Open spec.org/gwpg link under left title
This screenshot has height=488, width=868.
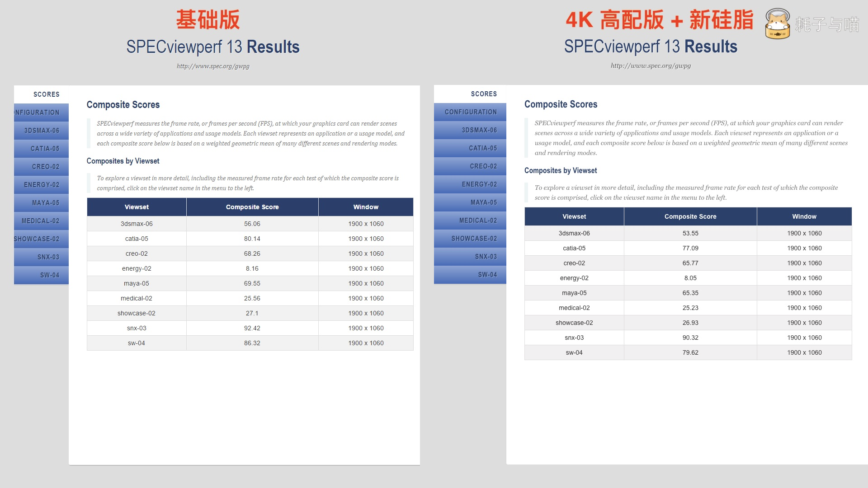click(213, 66)
